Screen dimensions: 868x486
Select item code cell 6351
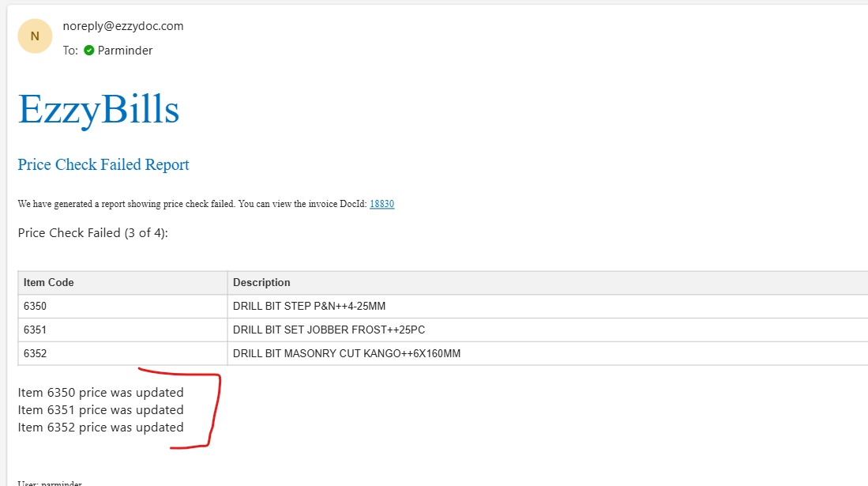(123, 330)
